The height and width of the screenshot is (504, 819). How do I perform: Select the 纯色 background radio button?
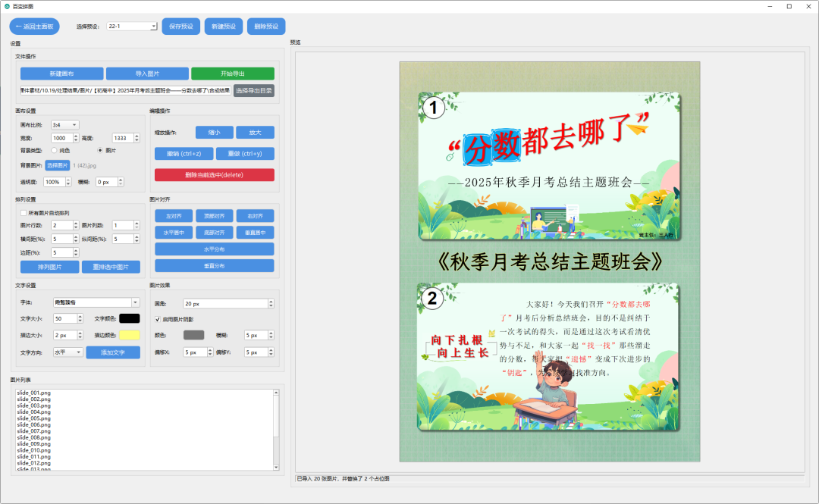point(55,150)
